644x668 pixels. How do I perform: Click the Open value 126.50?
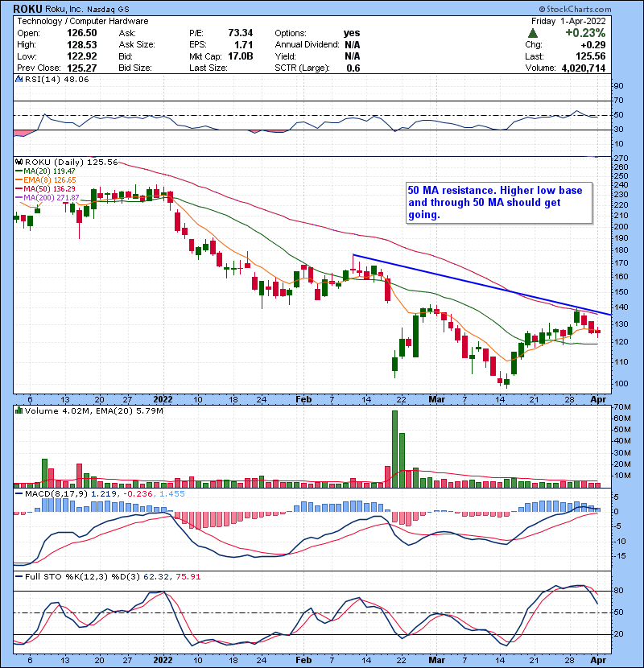pos(82,33)
